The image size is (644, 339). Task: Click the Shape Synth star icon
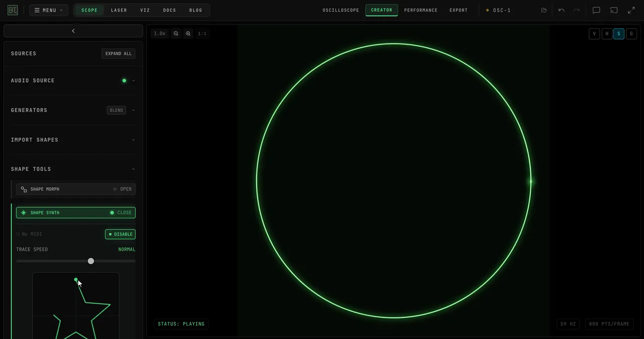tap(24, 213)
